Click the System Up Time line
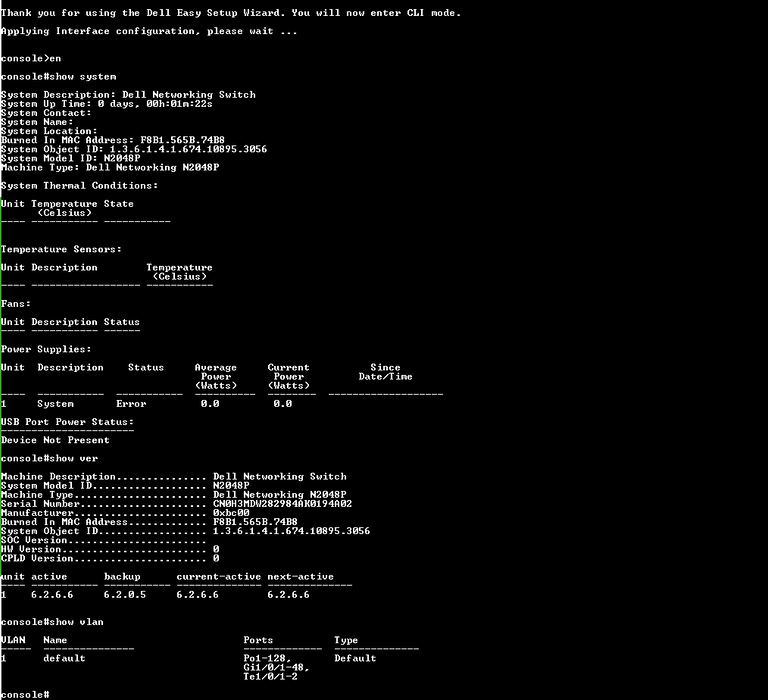The width and height of the screenshot is (768, 700). 107,104
